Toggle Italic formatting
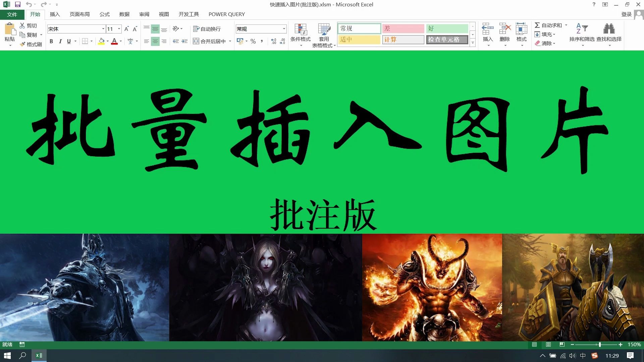644x362 pixels. [x=60, y=41]
